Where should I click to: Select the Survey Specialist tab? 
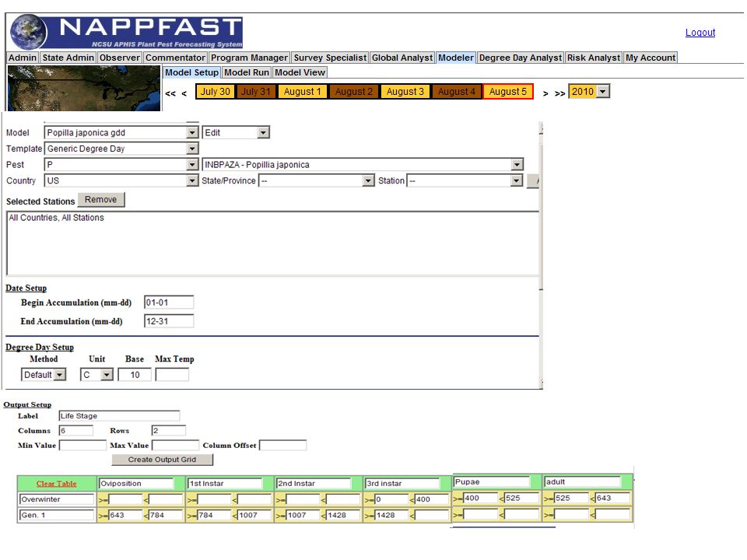coord(330,58)
